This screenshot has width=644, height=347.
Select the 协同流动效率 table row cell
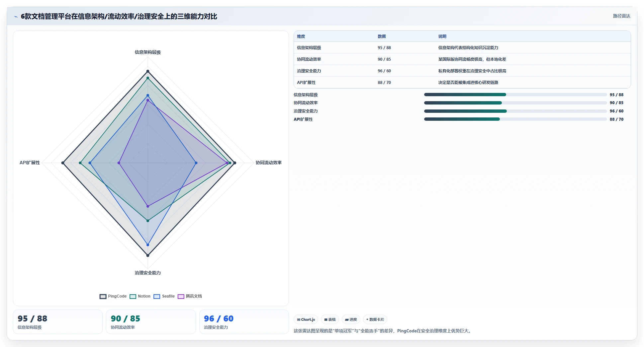pos(309,59)
